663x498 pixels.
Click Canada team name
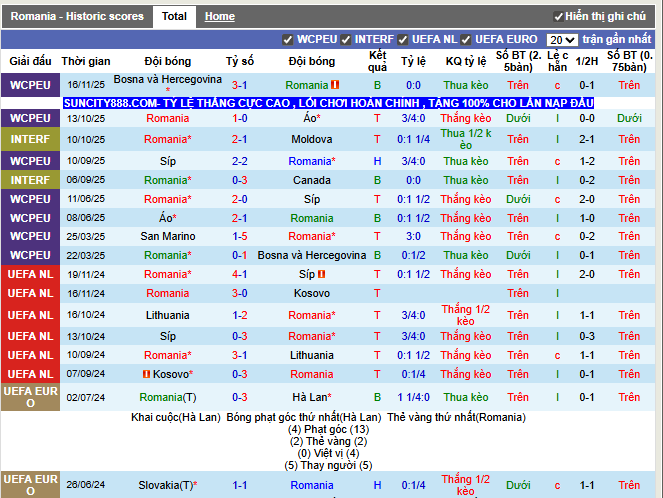[x=312, y=181]
